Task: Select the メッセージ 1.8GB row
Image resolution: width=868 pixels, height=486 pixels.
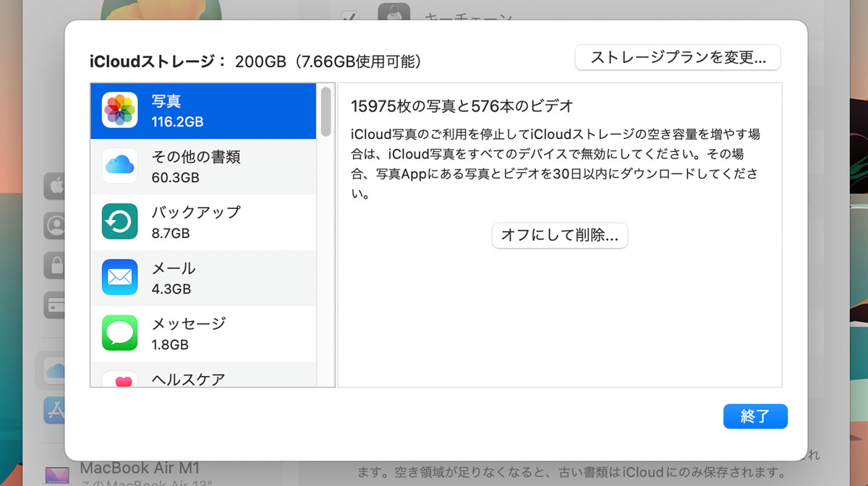Action: [x=203, y=333]
